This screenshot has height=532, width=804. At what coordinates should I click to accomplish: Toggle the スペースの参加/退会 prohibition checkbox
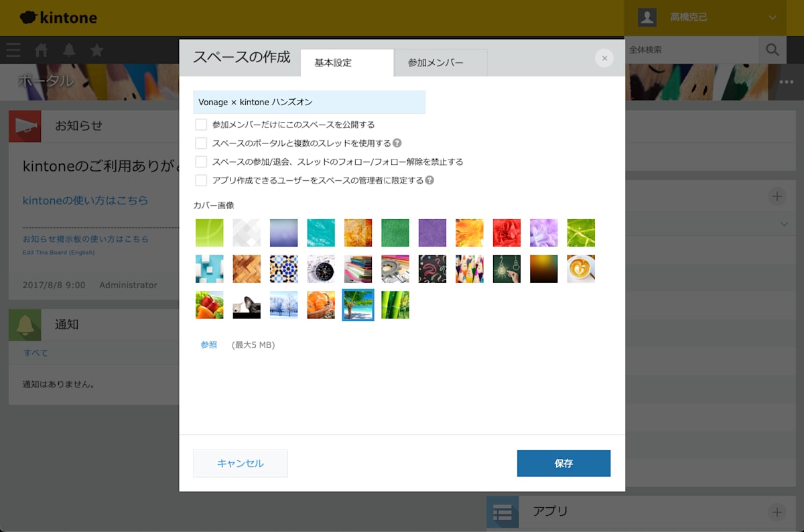pos(201,161)
